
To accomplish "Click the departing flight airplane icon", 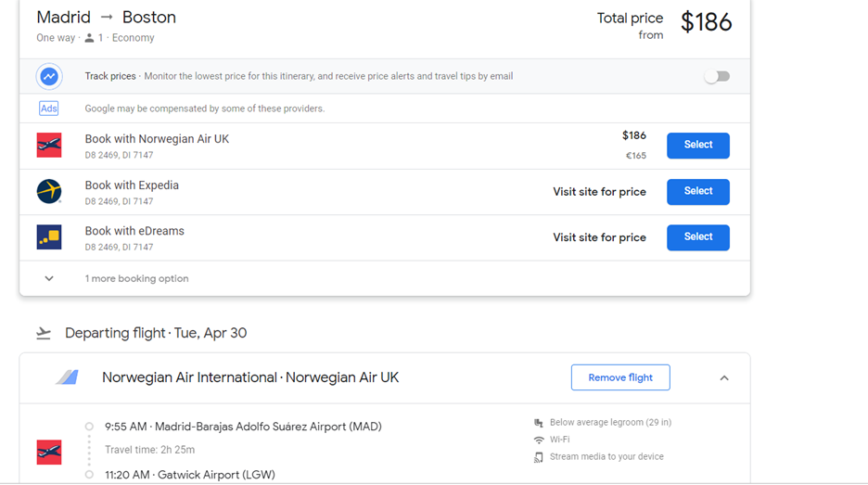I will 44,333.
